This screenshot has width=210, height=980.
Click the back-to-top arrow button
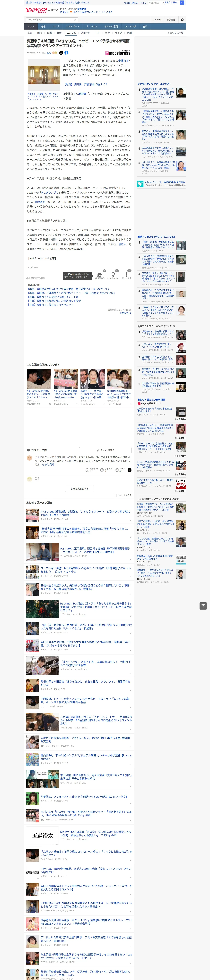(x=203, y=606)
